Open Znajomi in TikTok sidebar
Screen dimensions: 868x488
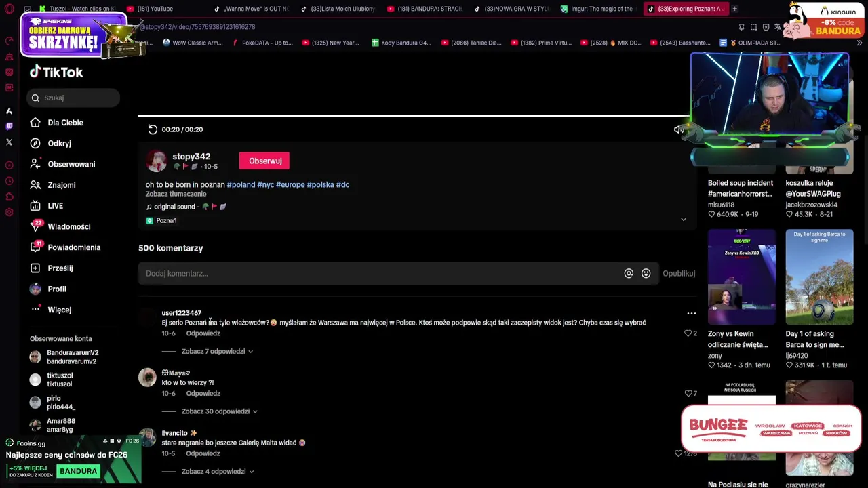(61, 185)
